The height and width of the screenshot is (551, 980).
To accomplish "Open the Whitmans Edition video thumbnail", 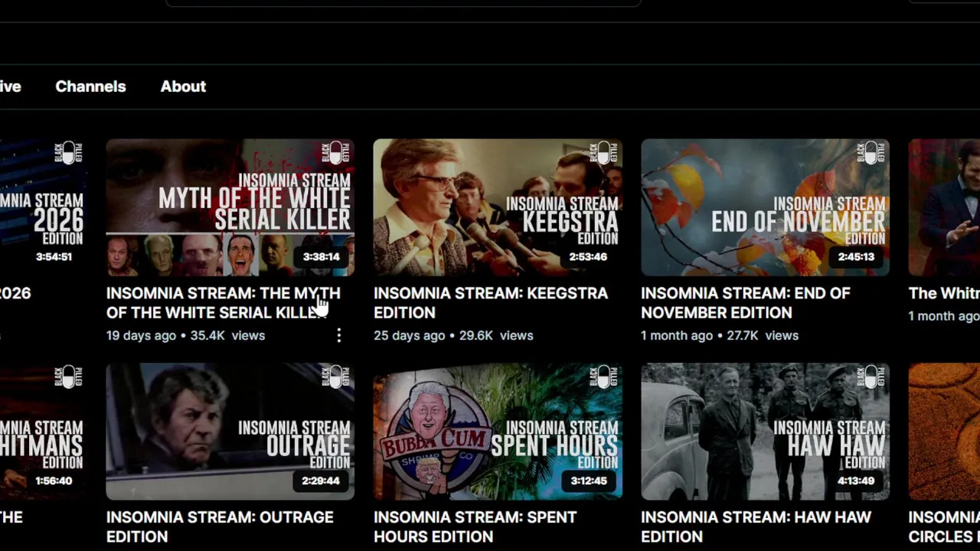I will coord(43,432).
